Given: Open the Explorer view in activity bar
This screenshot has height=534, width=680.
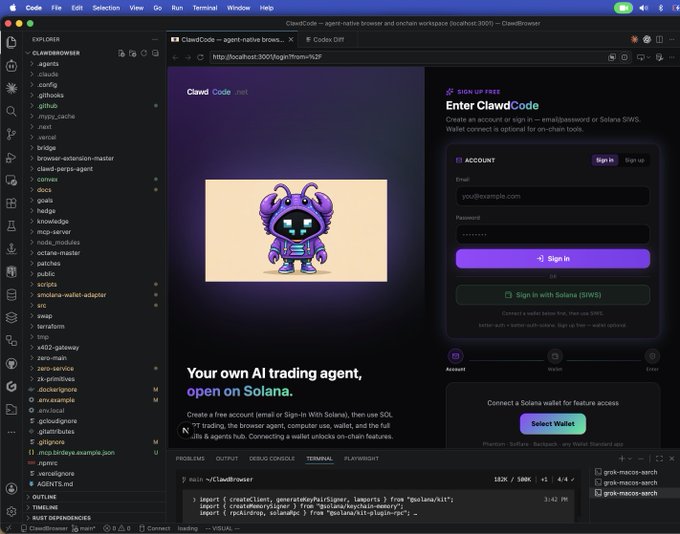Looking at the screenshot, I should [x=11, y=42].
